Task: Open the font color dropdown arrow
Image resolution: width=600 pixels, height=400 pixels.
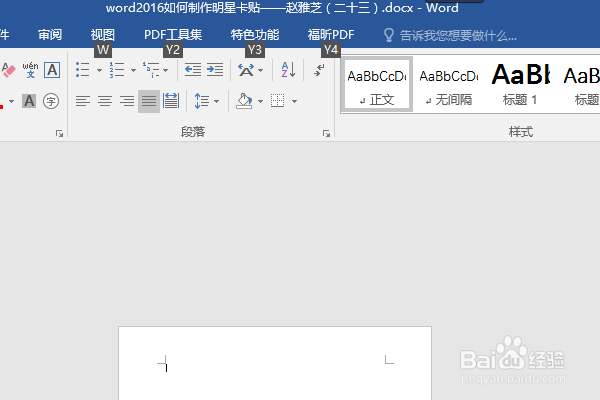Action: point(11,101)
